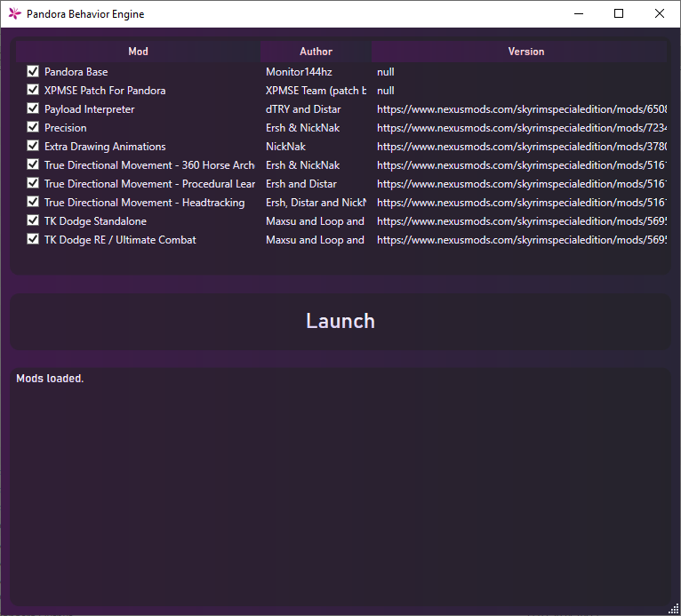This screenshot has width=681, height=616.
Task: Select Extra Drawing Animations name
Action: (x=105, y=147)
